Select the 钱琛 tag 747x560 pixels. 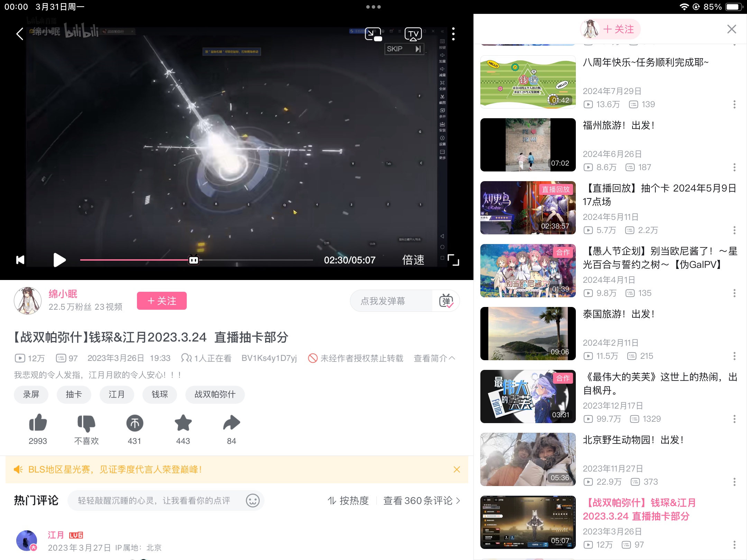(160, 394)
